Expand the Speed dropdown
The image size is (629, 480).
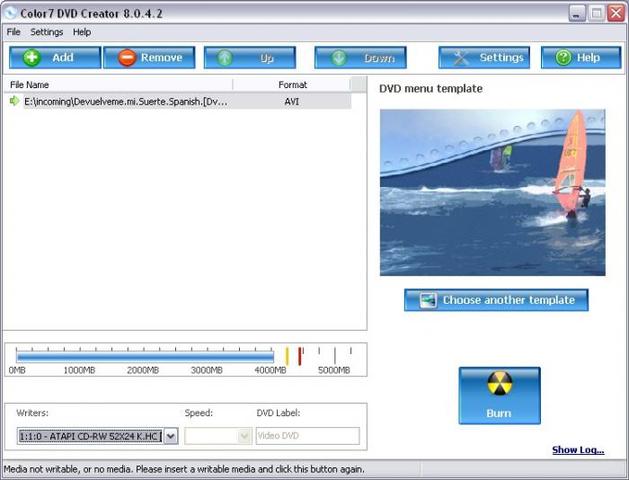(244, 436)
